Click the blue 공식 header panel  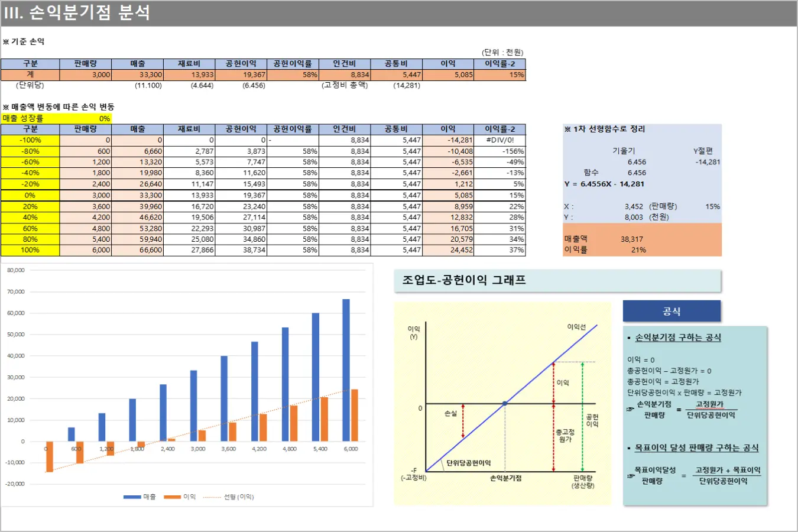(672, 310)
